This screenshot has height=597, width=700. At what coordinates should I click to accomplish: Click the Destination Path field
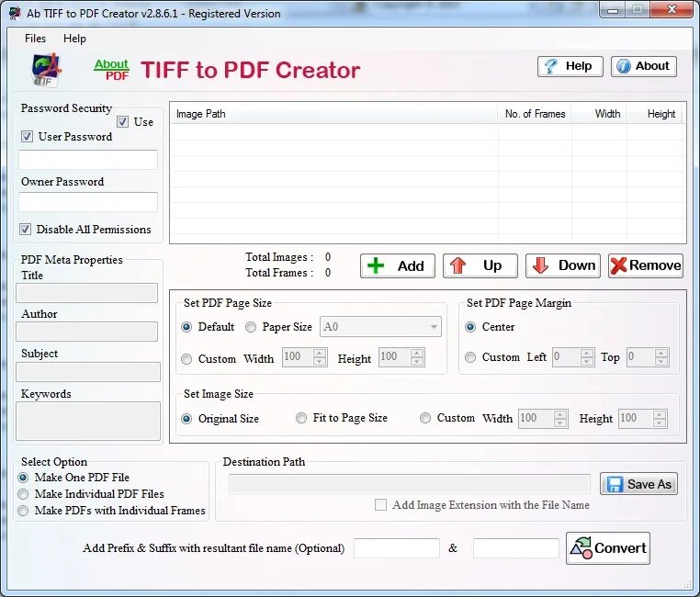410,484
